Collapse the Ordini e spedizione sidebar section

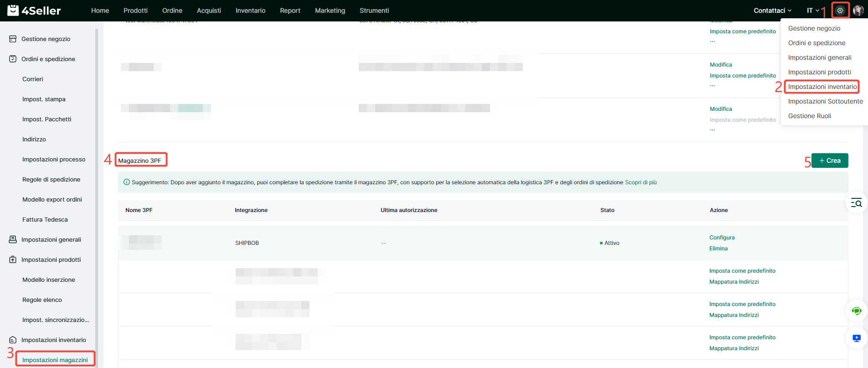pos(48,59)
